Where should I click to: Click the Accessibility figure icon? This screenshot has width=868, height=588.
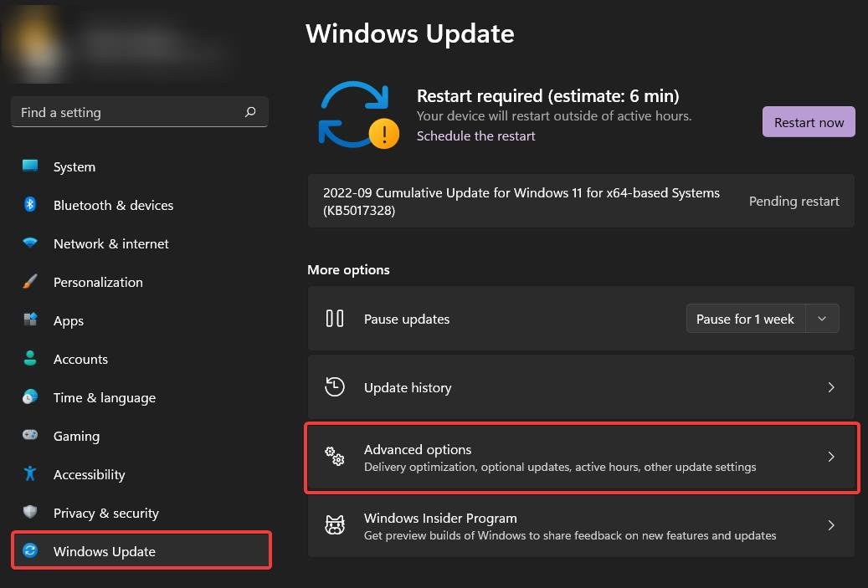30,473
